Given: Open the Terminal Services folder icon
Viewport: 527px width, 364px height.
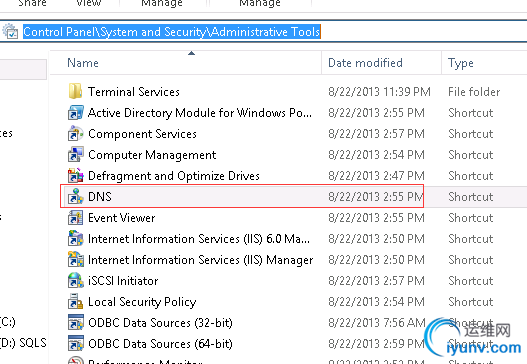Looking at the screenshot, I should coord(75,91).
